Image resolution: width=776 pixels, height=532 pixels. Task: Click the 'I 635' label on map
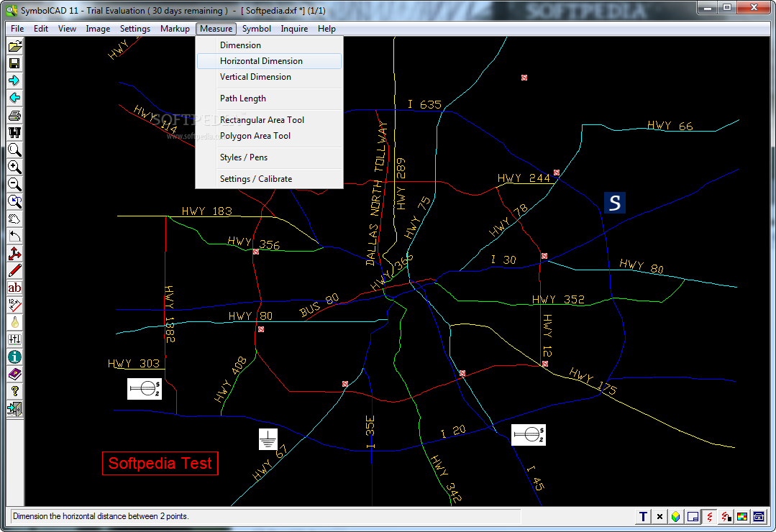(x=424, y=104)
